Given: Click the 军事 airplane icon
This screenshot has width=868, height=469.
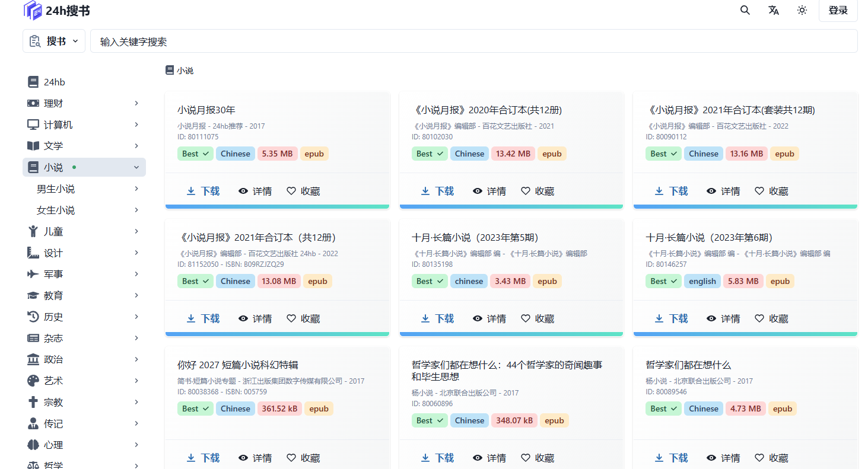Looking at the screenshot, I should tap(33, 274).
